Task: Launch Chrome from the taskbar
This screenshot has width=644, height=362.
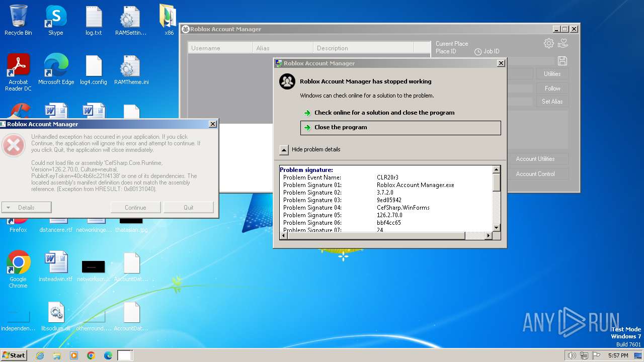Action: point(91,355)
